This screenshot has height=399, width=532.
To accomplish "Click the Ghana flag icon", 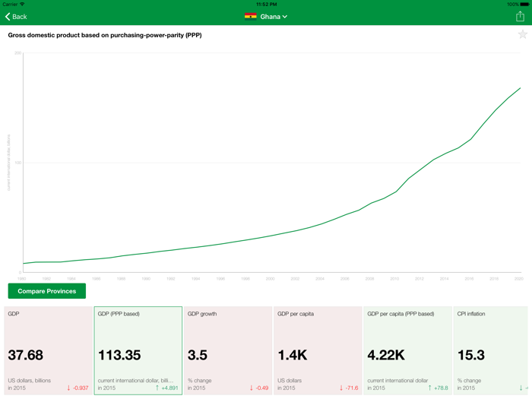I will click(250, 16).
